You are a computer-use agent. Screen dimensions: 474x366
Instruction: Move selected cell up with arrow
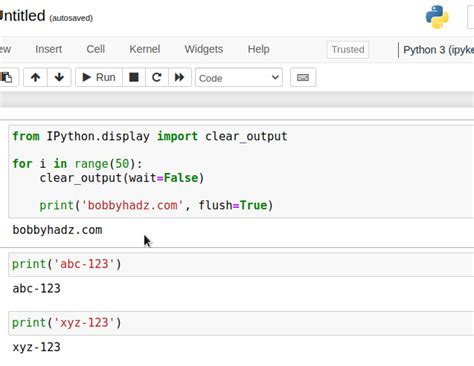pos(35,77)
